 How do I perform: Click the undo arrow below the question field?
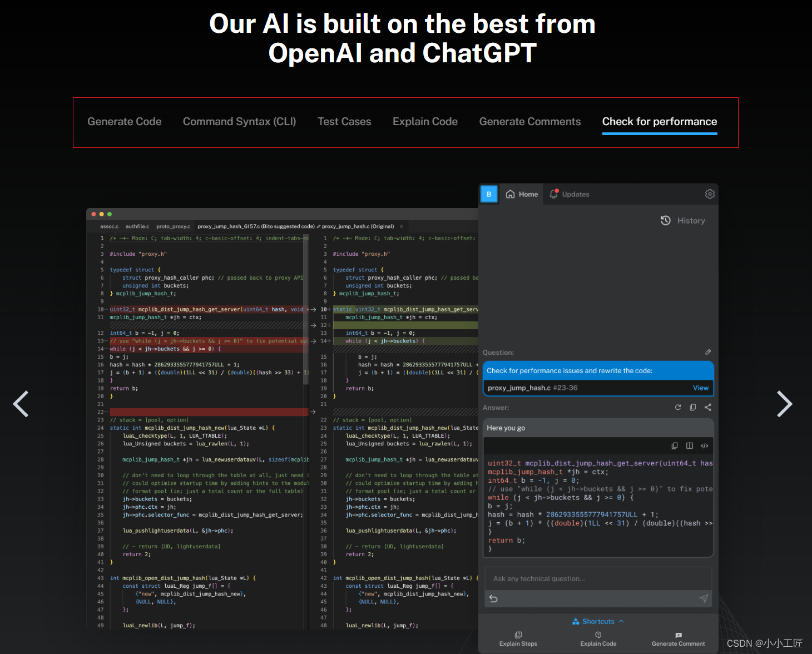493,598
